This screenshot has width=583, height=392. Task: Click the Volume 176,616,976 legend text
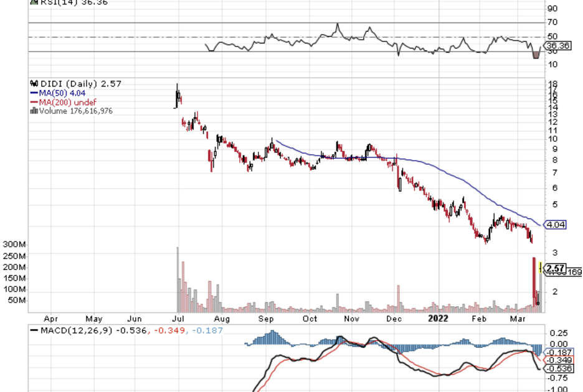click(75, 111)
